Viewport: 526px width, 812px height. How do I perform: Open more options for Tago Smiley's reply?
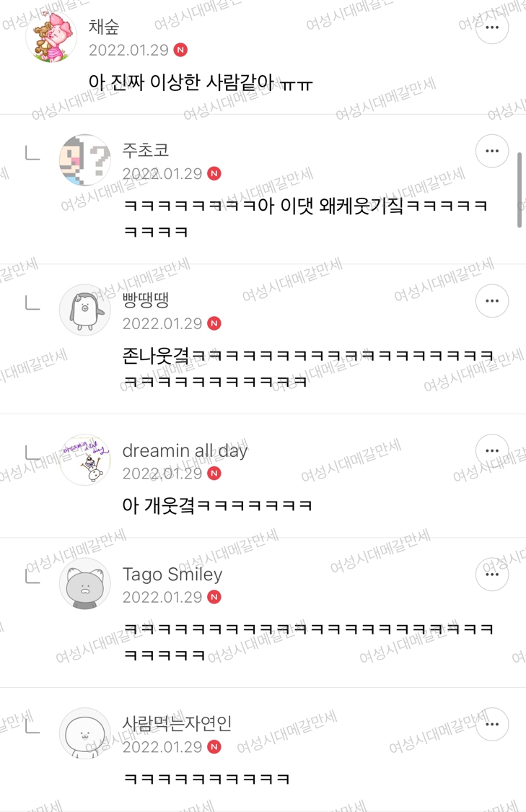(x=492, y=575)
